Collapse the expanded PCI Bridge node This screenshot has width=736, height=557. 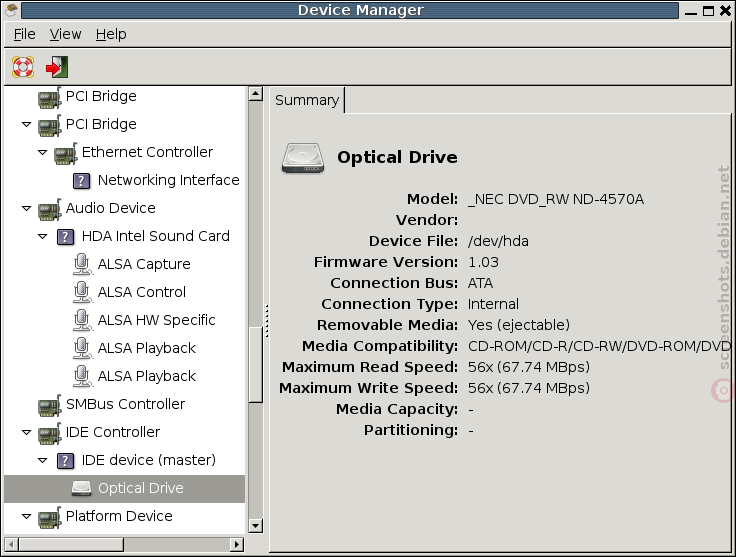26,124
